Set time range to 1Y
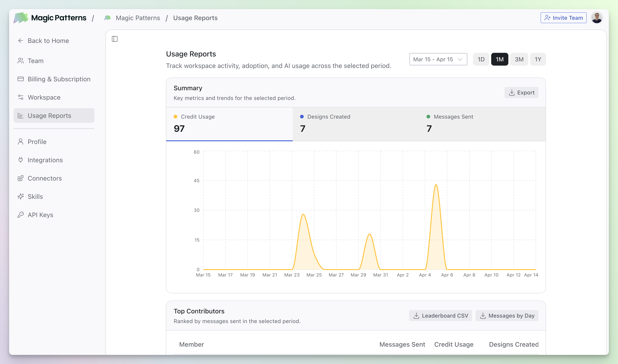618x364 pixels. coord(538,59)
